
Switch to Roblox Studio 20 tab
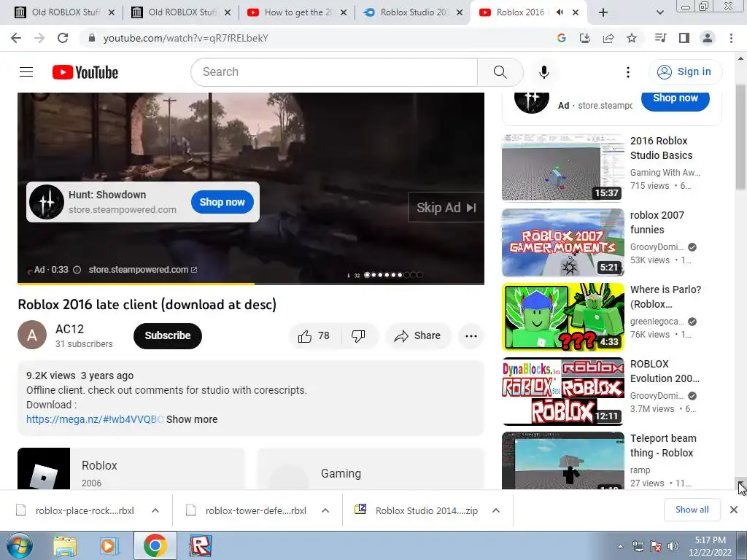tap(414, 12)
